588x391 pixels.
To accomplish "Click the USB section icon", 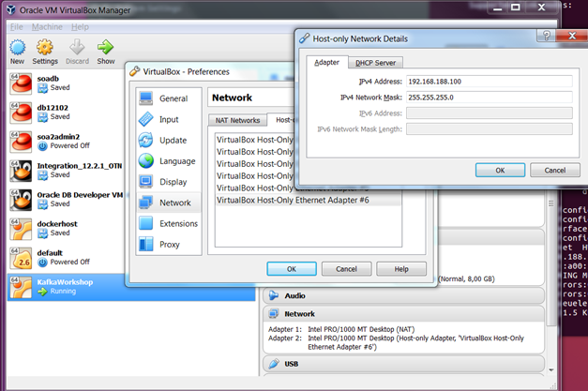I will point(274,364).
